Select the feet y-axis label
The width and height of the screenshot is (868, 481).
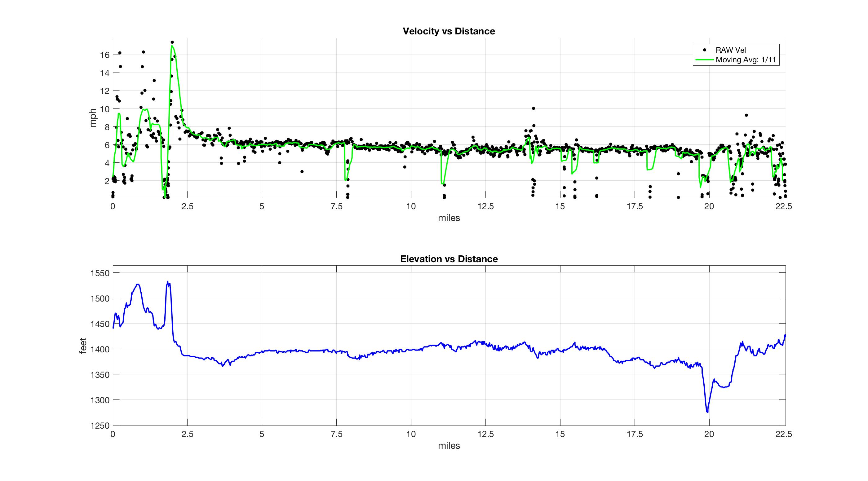(x=83, y=345)
